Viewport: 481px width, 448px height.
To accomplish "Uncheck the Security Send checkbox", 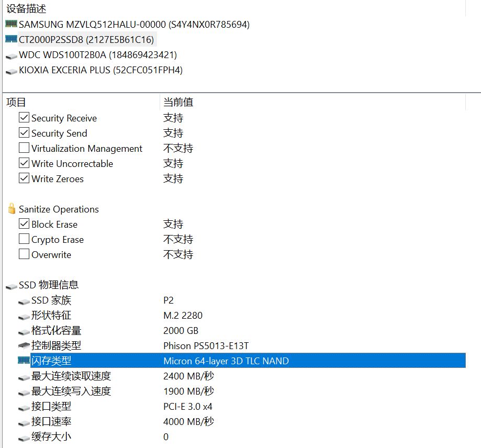I will coord(24,133).
